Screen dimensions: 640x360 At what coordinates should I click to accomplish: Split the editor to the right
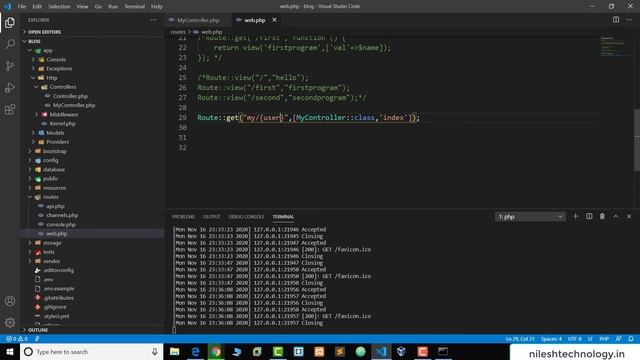(616, 20)
